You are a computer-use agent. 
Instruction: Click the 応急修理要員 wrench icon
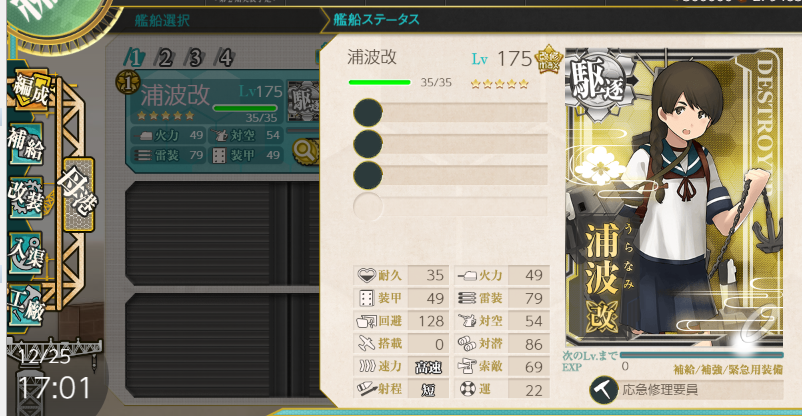[603, 389]
